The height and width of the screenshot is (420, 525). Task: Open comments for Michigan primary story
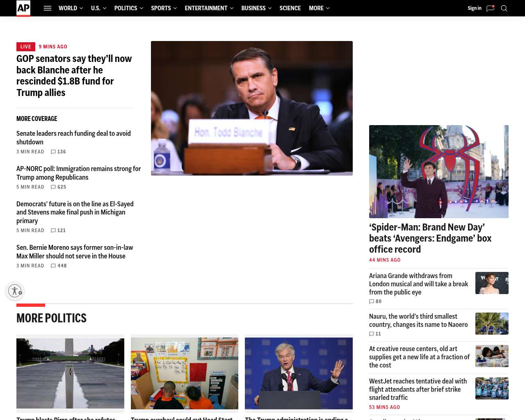coord(58,231)
